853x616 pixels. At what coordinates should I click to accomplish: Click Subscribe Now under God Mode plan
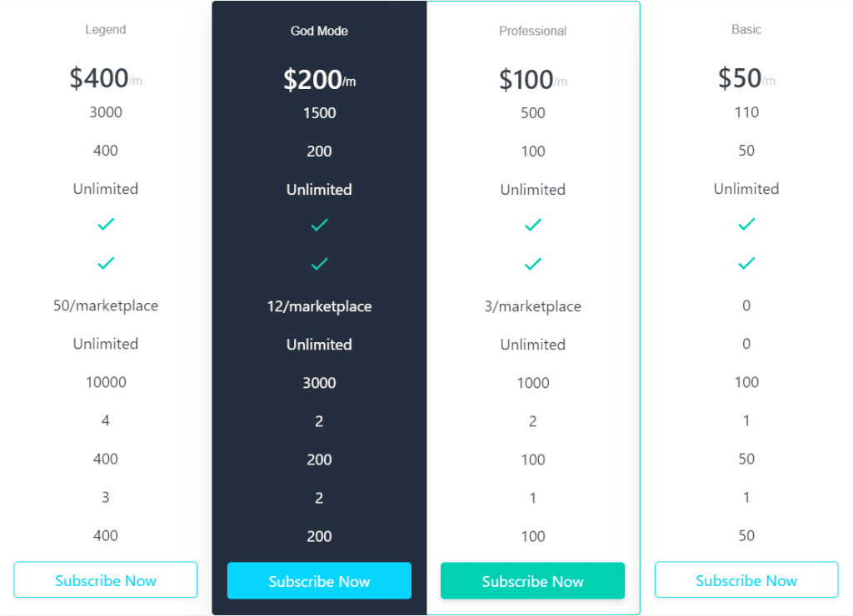[319, 581]
